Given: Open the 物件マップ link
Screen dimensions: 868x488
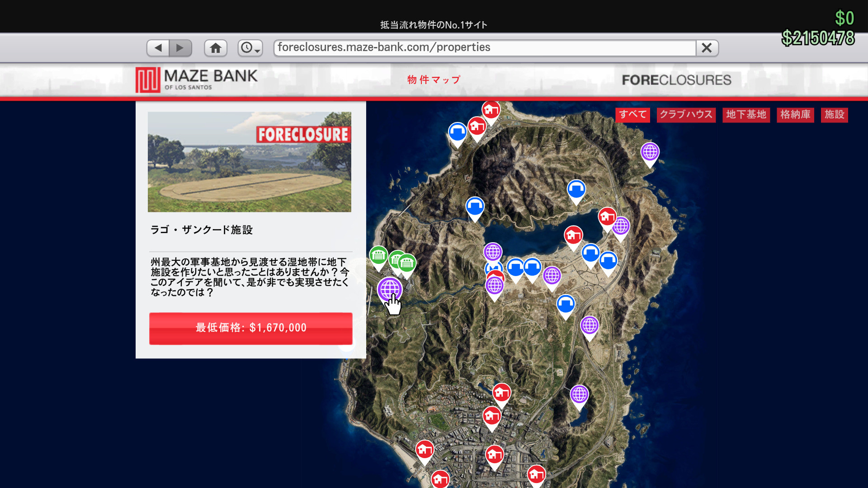Looking at the screenshot, I should [x=434, y=80].
